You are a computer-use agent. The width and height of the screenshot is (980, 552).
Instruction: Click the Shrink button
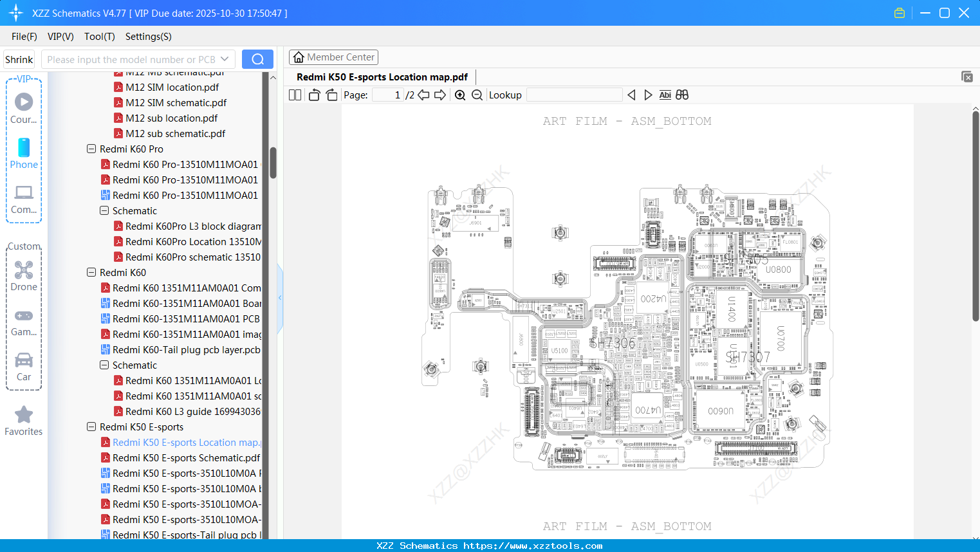[19, 59]
